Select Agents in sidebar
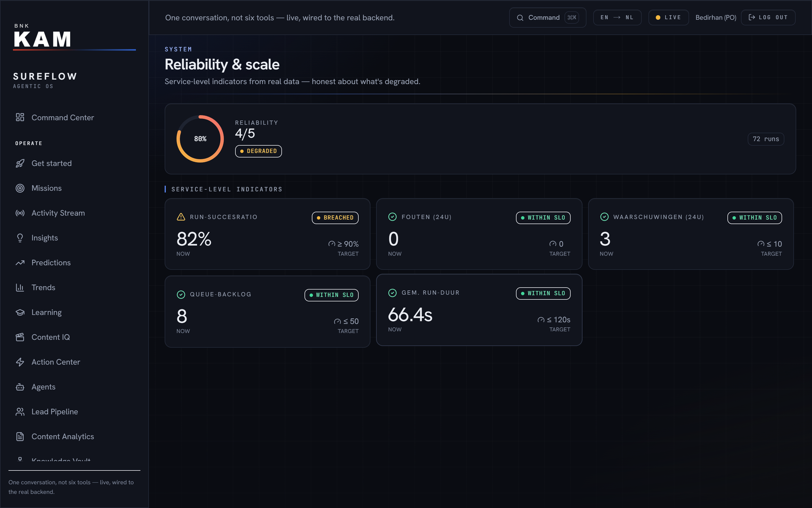Screen dimensions: 812x508 74,387
